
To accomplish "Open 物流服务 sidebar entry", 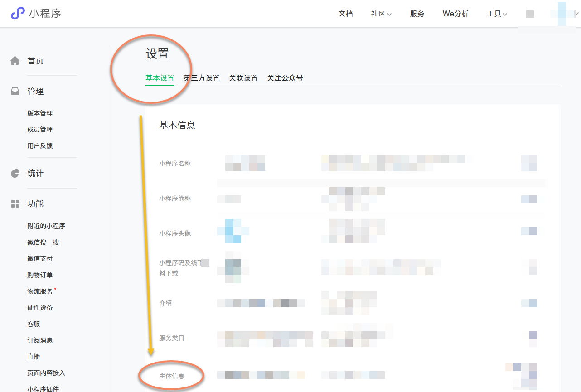I will click(x=40, y=291).
